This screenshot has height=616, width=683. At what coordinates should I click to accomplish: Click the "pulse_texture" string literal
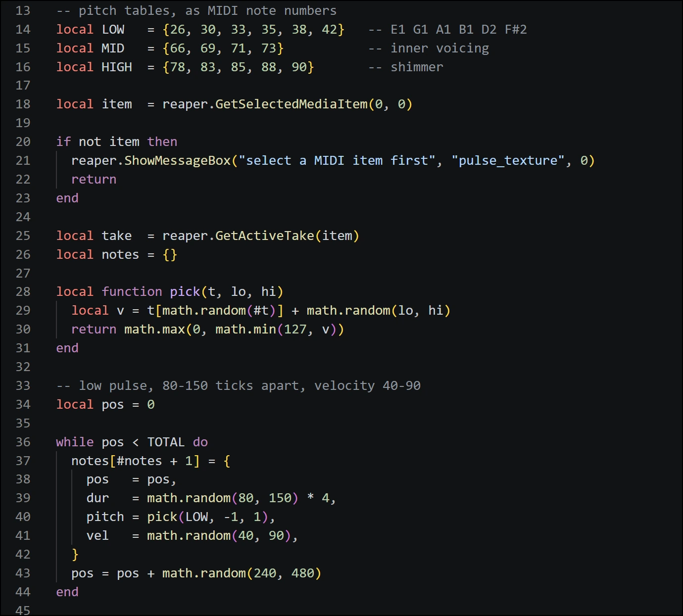click(508, 160)
